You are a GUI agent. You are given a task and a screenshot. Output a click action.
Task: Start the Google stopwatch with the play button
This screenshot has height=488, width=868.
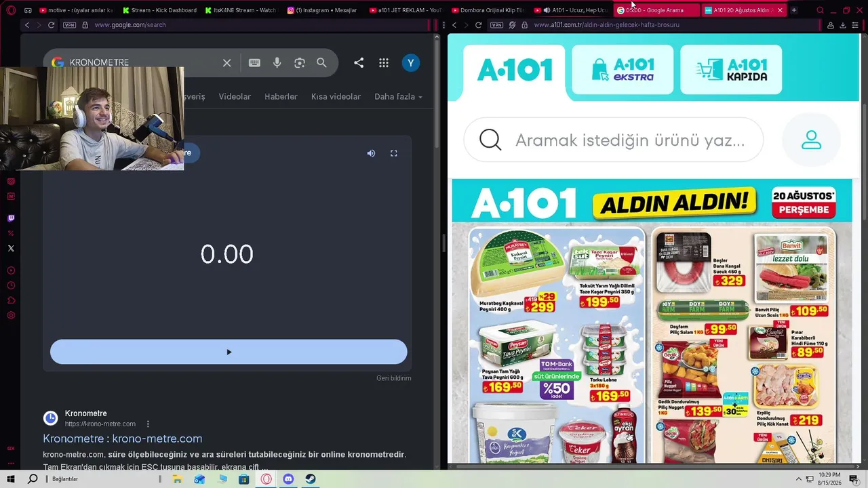tap(229, 352)
